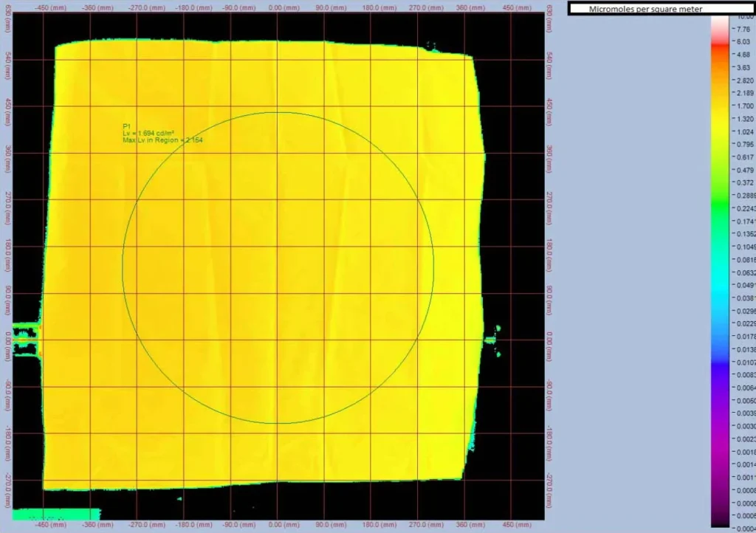Image resolution: width=756 pixels, height=533 pixels.
Task: Click the P1 measurement point label
Action: point(126,126)
